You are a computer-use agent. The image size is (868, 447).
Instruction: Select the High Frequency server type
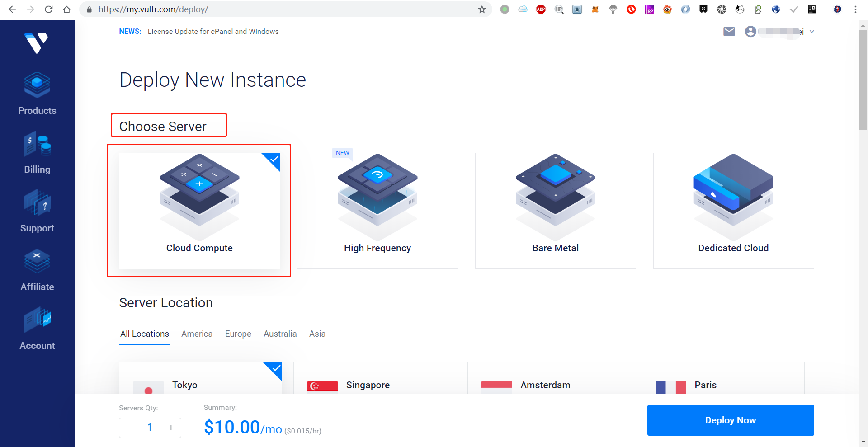(377, 211)
